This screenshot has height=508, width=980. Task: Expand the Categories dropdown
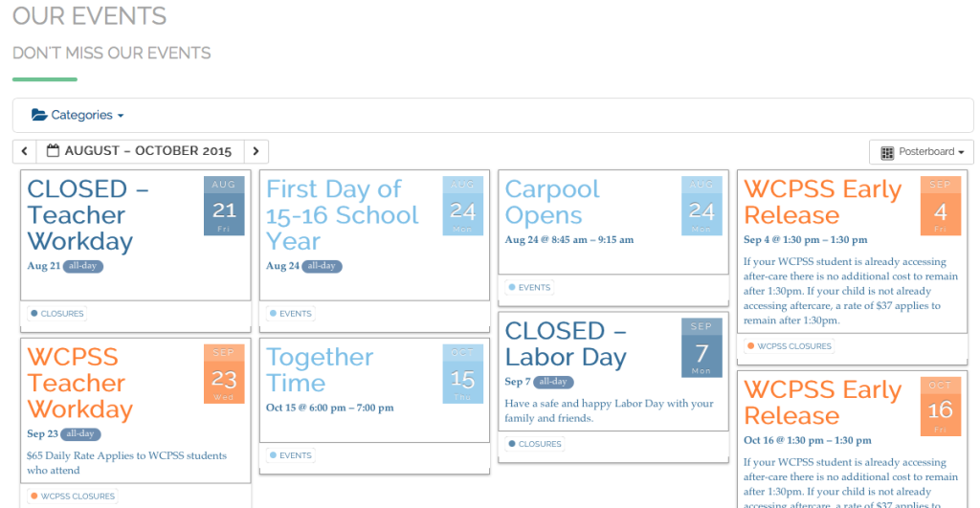point(78,115)
